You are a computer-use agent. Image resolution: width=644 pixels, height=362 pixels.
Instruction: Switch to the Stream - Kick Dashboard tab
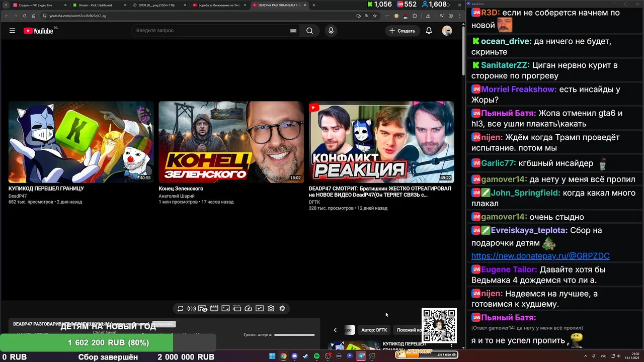click(x=98, y=5)
